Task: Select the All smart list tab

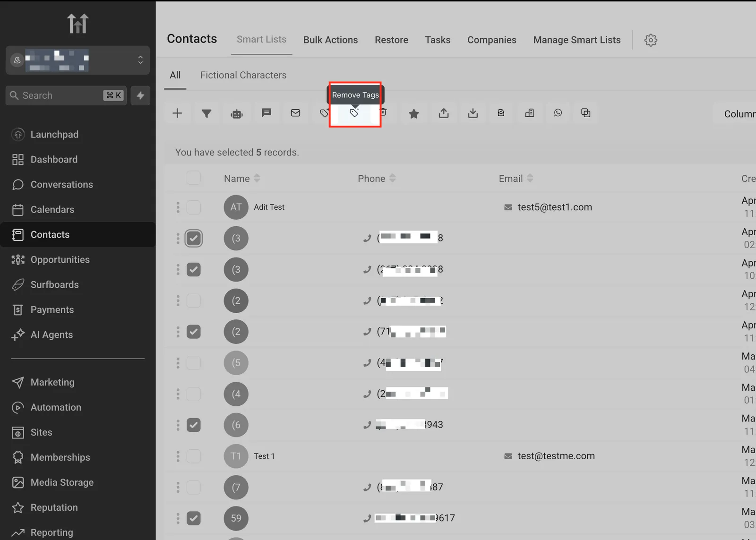Action: pyautogui.click(x=175, y=75)
